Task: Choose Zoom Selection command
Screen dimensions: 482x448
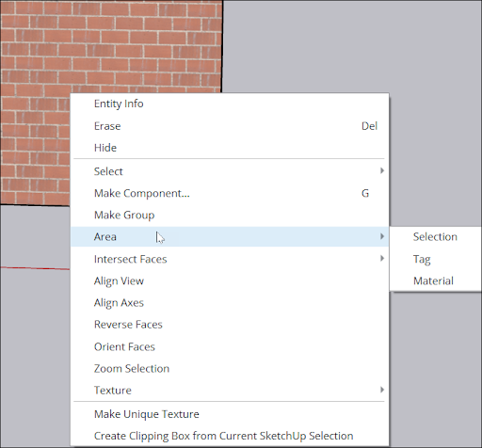Action: [230, 368]
